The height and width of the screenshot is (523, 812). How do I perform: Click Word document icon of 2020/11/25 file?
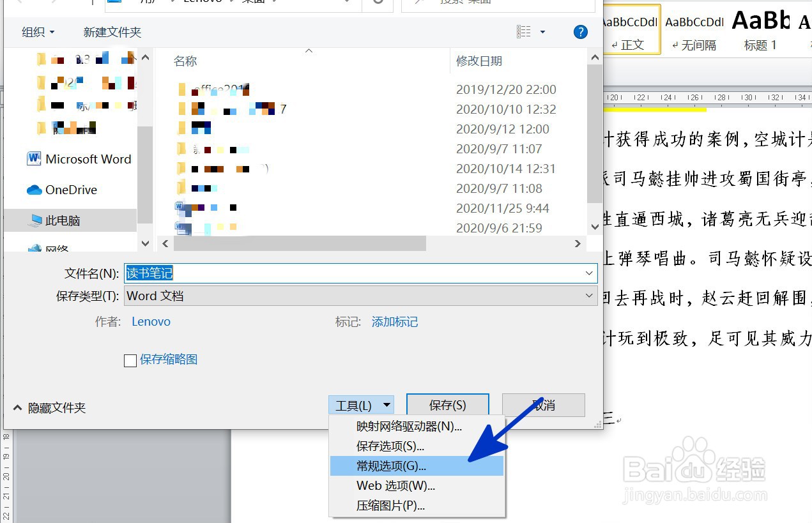pos(181,208)
